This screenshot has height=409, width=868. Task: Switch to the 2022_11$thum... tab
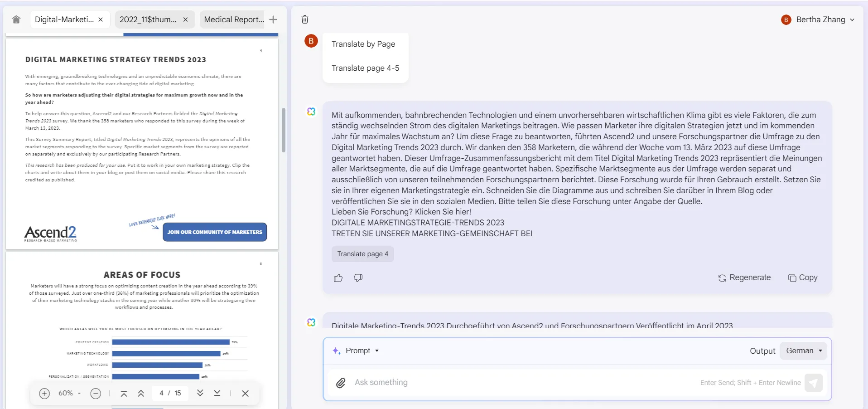[148, 19]
